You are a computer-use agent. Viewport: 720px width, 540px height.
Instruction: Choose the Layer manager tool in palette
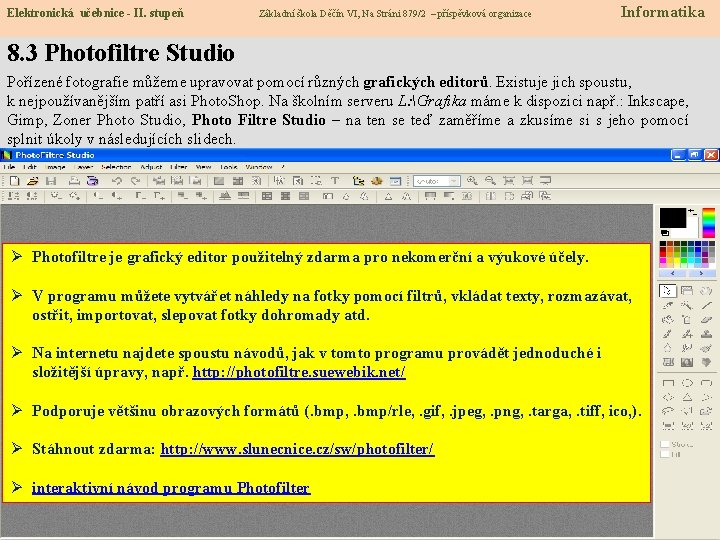(687, 291)
